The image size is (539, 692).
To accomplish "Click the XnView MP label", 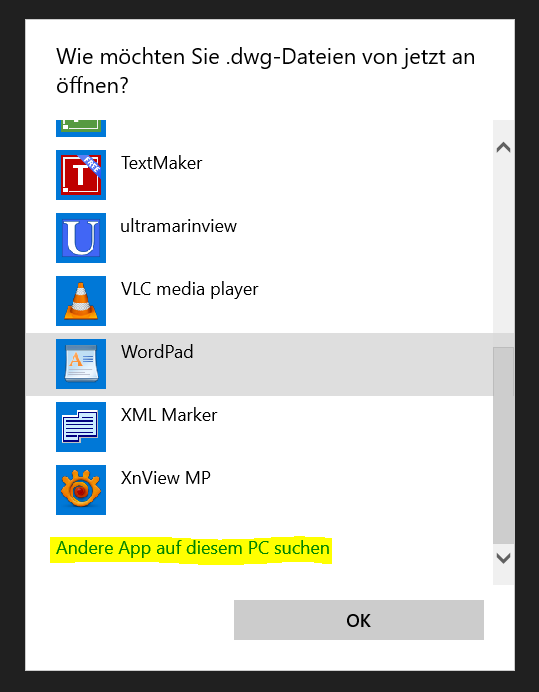I will [x=166, y=478].
